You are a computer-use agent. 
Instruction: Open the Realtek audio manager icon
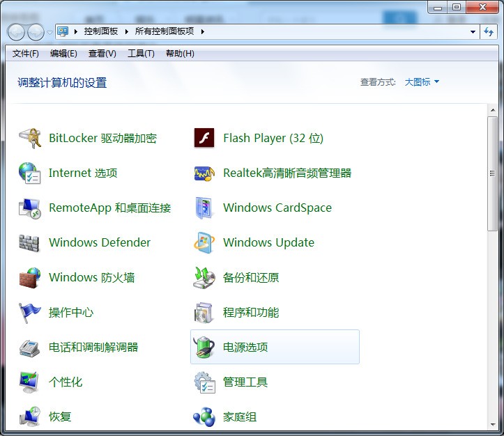click(204, 173)
